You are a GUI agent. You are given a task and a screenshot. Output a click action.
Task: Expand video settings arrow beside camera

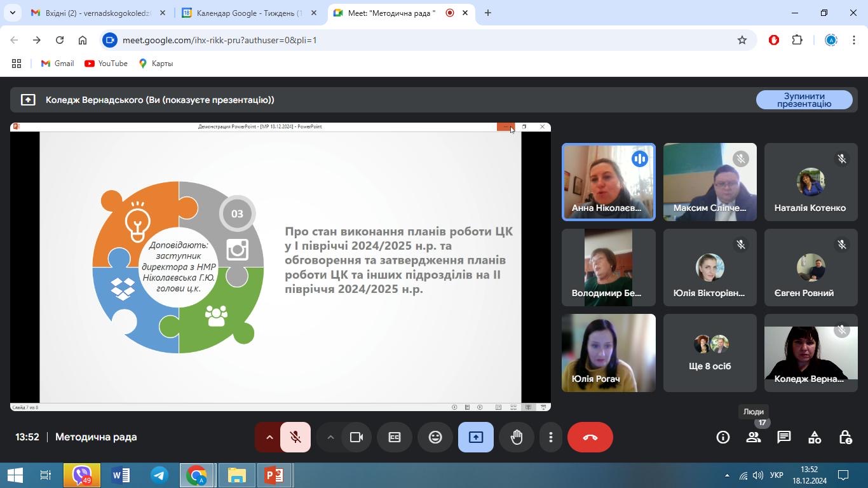(x=330, y=437)
